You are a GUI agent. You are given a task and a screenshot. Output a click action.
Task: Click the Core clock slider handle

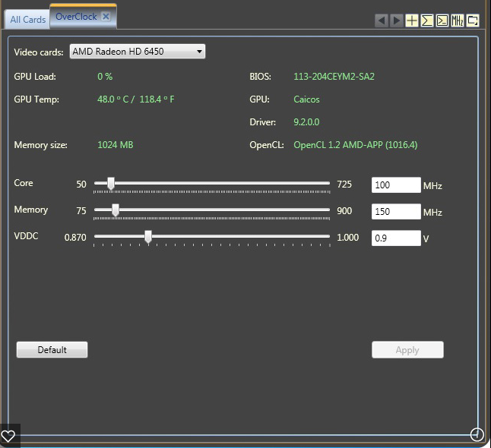coord(110,184)
